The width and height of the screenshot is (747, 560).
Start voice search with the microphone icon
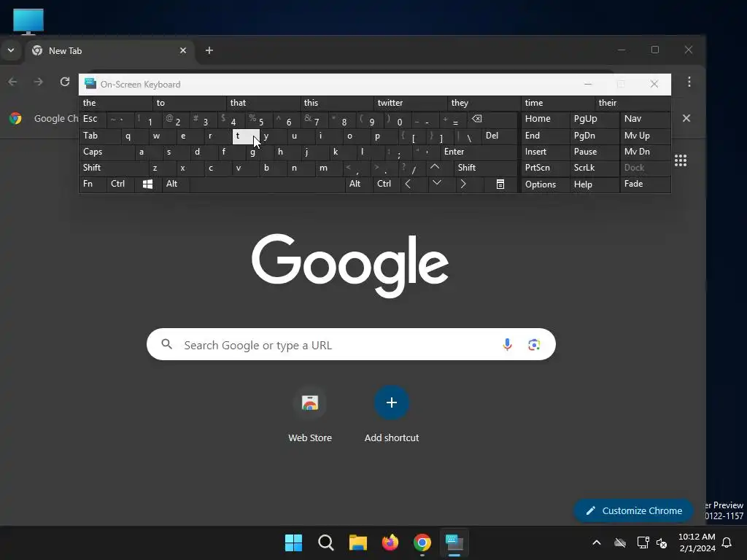pos(508,344)
